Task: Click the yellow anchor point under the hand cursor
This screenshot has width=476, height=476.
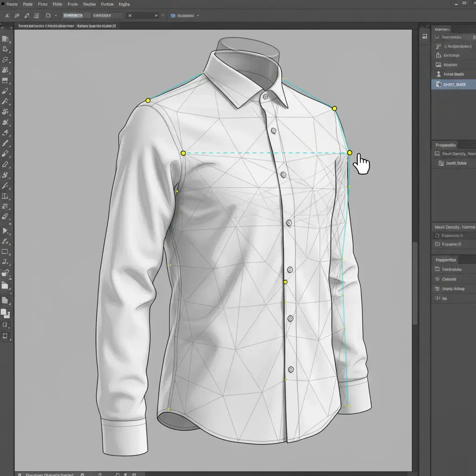Action: tap(350, 152)
